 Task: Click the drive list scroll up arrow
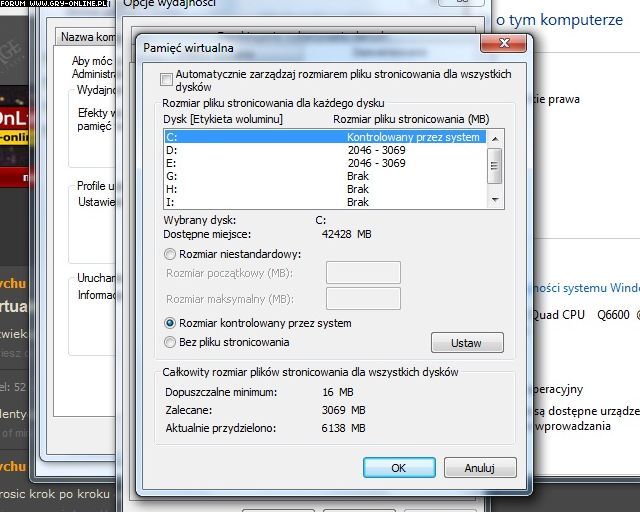tap(494, 138)
